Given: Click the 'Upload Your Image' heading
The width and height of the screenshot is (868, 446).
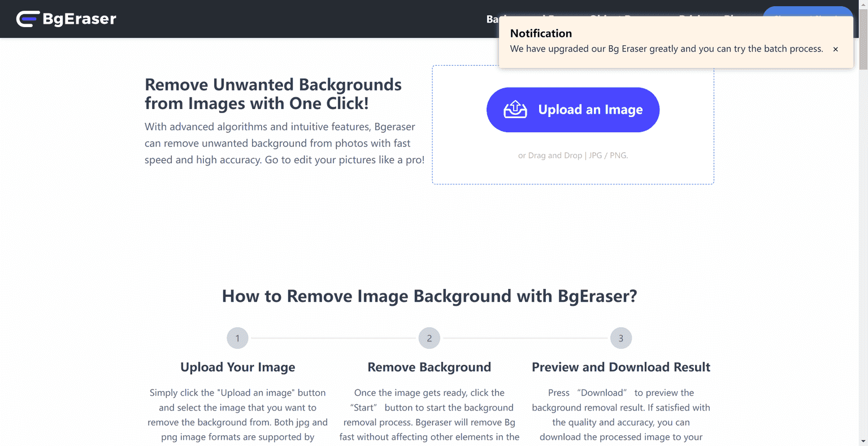Looking at the screenshot, I should click(x=237, y=367).
